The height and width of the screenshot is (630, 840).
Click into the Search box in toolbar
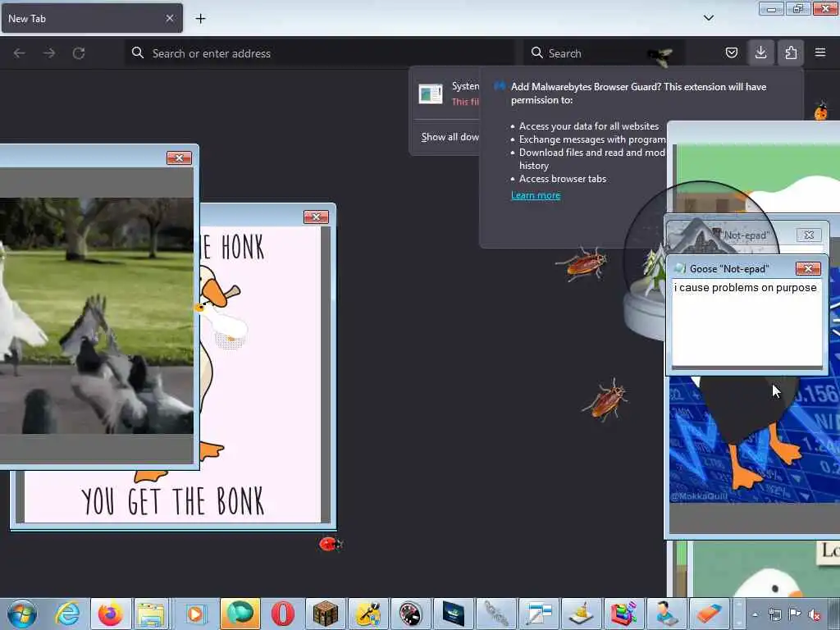(x=603, y=53)
